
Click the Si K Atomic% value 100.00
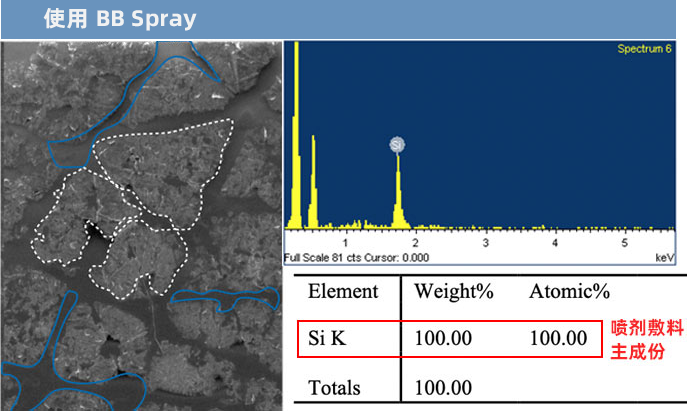point(559,338)
